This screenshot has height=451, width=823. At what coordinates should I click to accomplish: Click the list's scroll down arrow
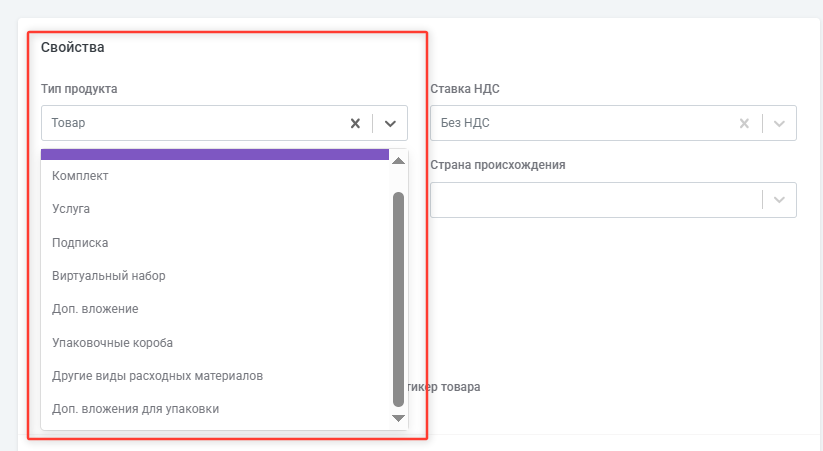click(399, 418)
